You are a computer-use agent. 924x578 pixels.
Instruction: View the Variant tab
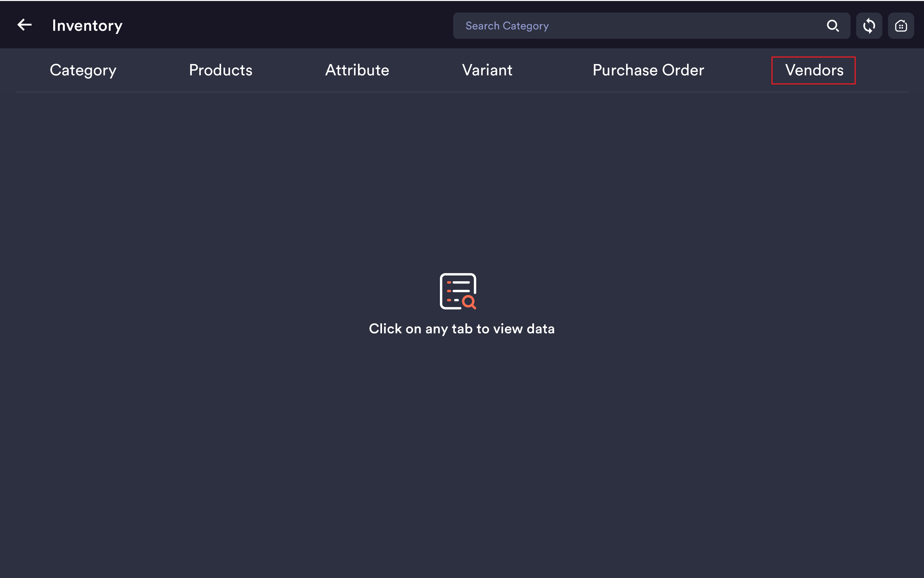tap(487, 70)
